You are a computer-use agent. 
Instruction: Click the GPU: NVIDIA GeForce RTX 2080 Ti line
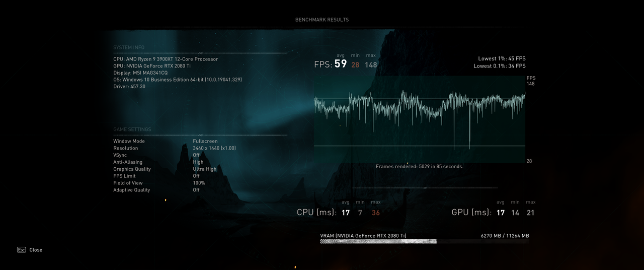152,66
